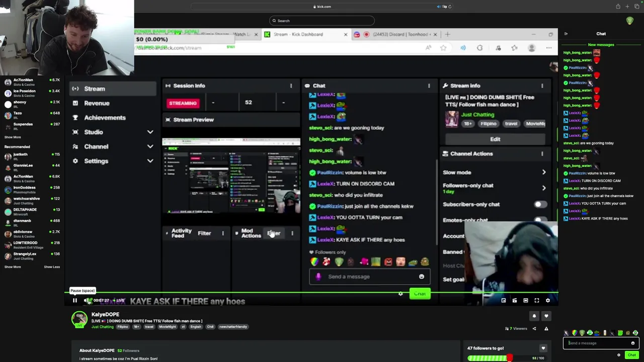The image size is (644, 362).
Task: Click the heart icon on the followers goal
Action: [543, 348]
